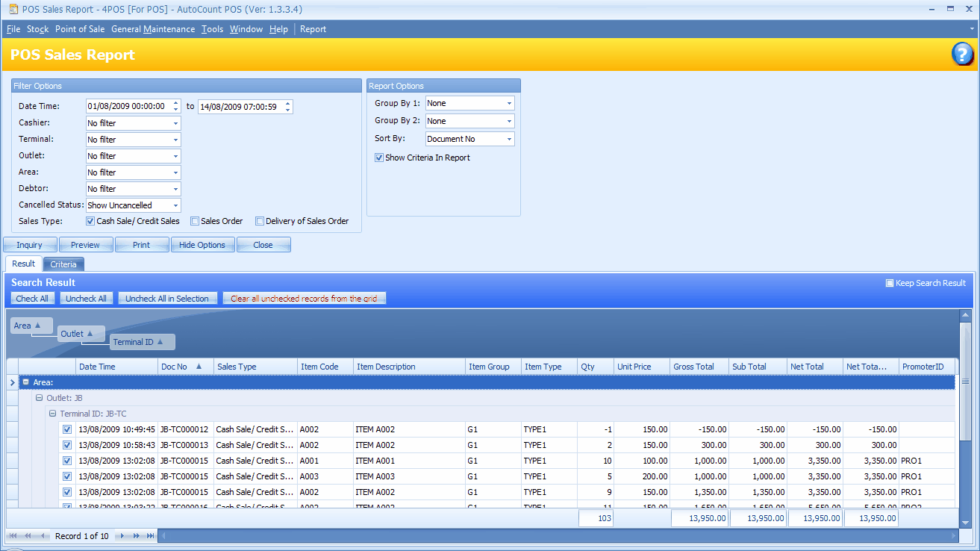Enable Keep Search Result checkbox

coord(890,283)
